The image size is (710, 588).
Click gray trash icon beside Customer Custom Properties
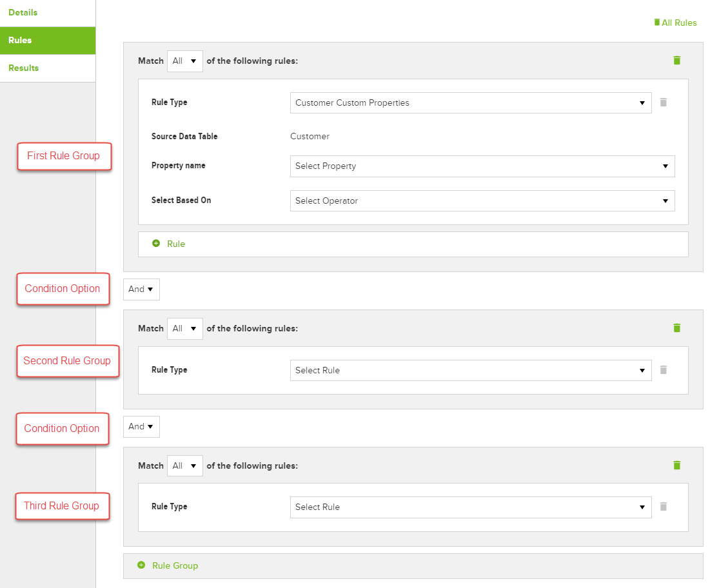click(664, 103)
